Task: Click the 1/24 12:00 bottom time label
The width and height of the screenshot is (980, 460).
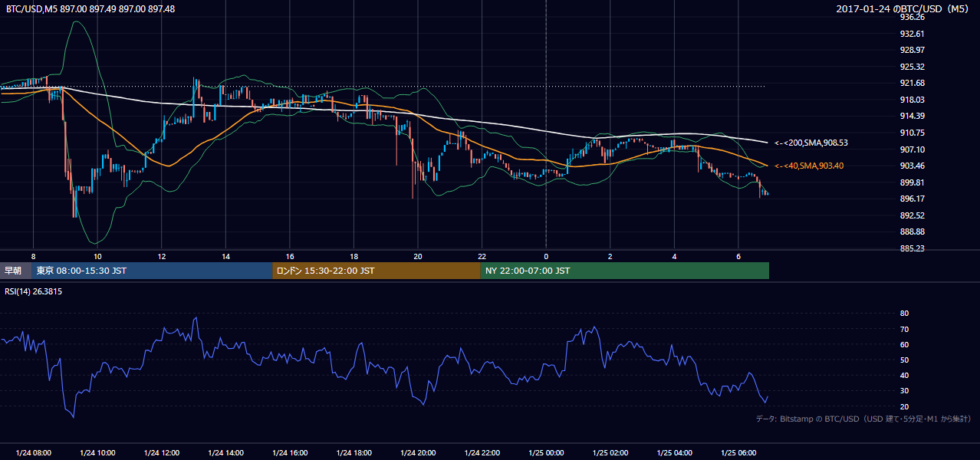Action: (x=162, y=452)
